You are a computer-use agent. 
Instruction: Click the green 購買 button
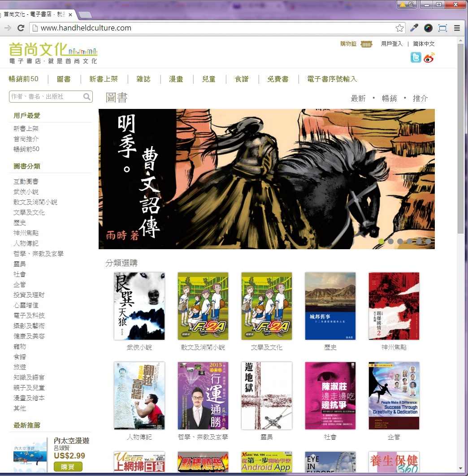pyautogui.click(x=68, y=467)
